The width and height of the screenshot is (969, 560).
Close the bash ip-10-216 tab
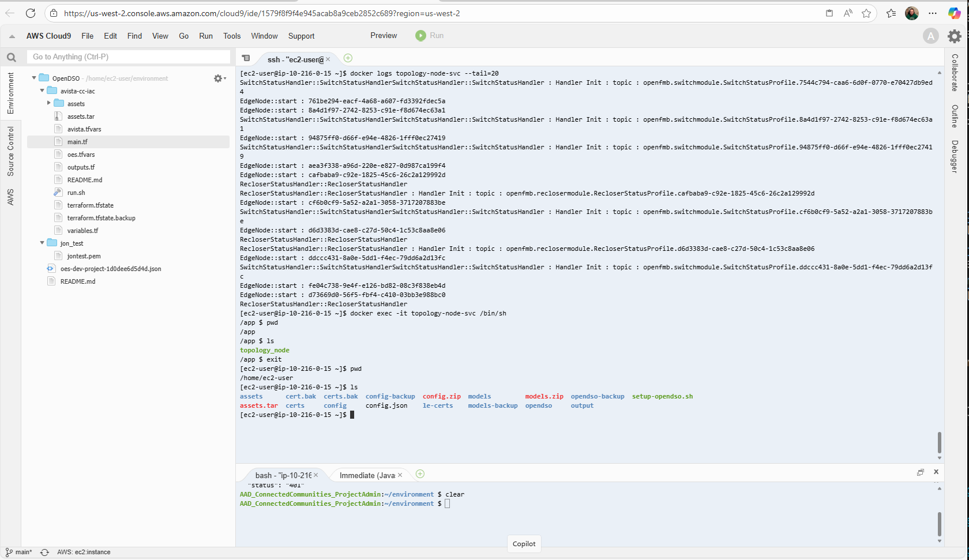click(x=316, y=475)
